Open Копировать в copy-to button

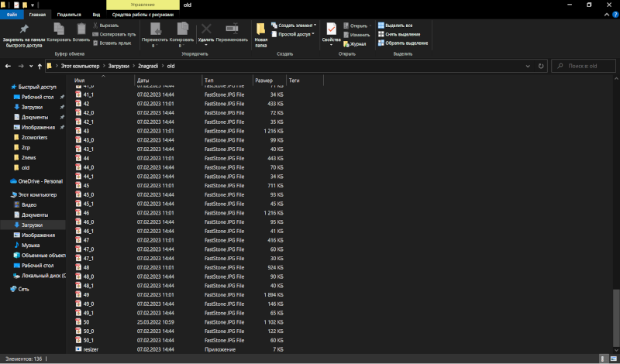click(x=181, y=35)
